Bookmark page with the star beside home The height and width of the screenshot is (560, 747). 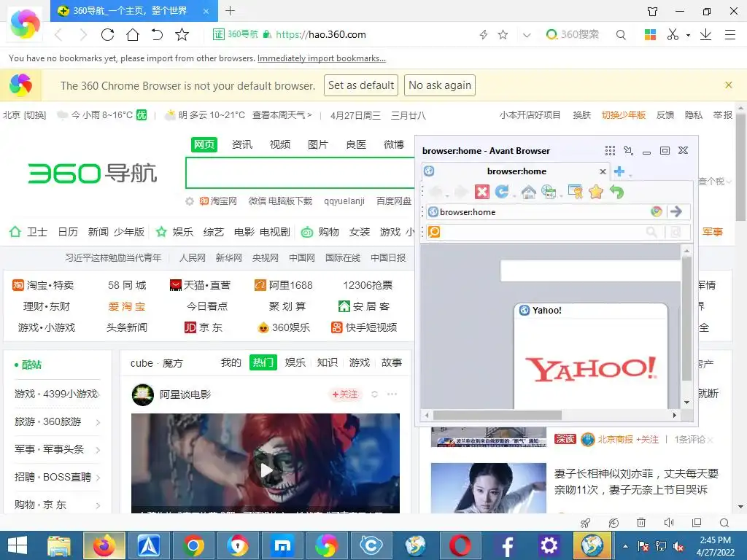[182, 34]
